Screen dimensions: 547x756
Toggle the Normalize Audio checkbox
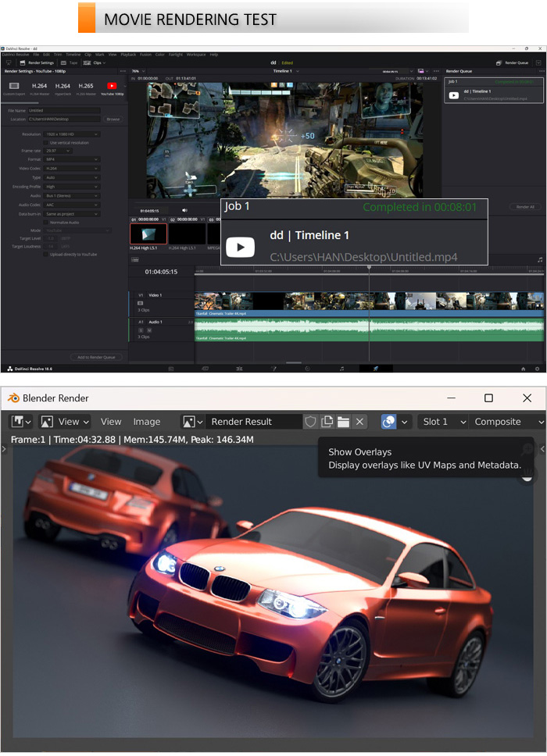45,223
